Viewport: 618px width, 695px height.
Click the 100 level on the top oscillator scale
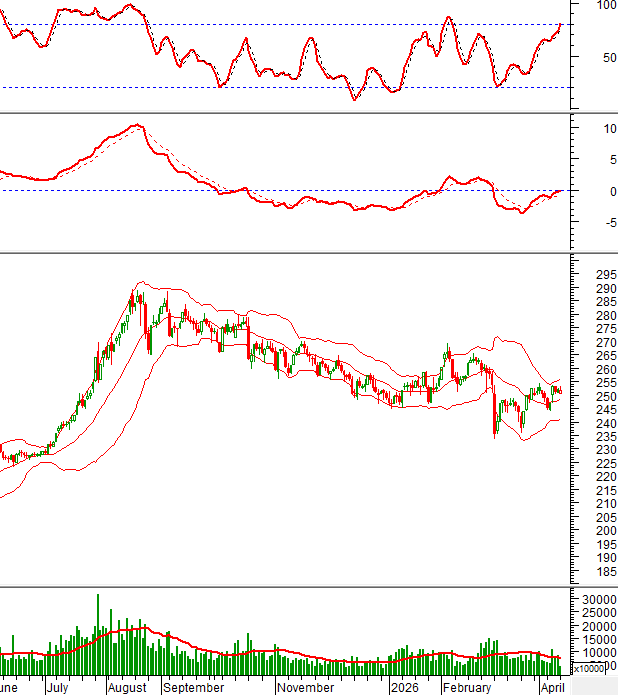tap(606, 5)
